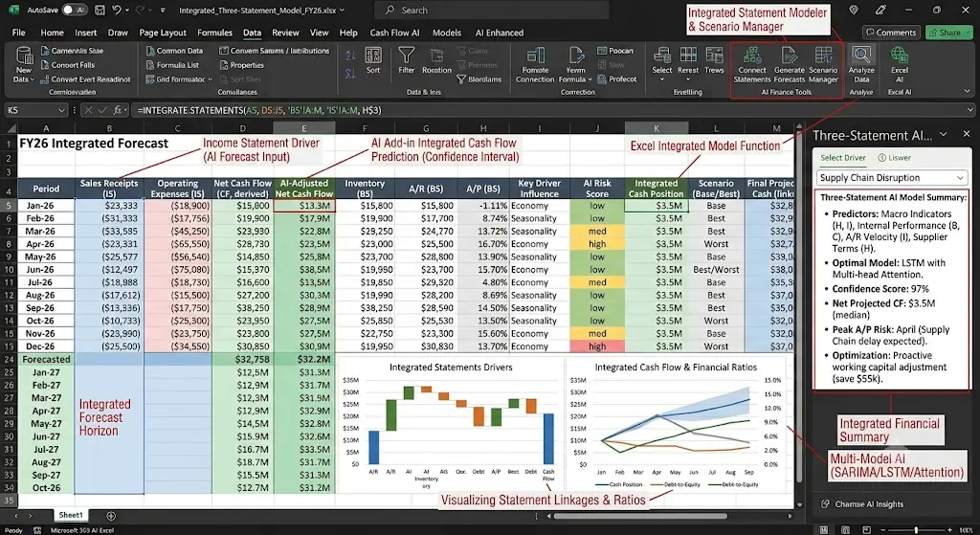Open the Models ribbon tab
The height and width of the screenshot is (535, 980).
pyautogui.click(x=447, y=33)
